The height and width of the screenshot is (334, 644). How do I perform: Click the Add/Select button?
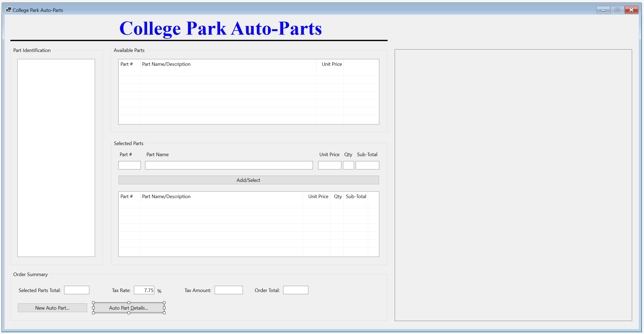(x=249, y=180)
